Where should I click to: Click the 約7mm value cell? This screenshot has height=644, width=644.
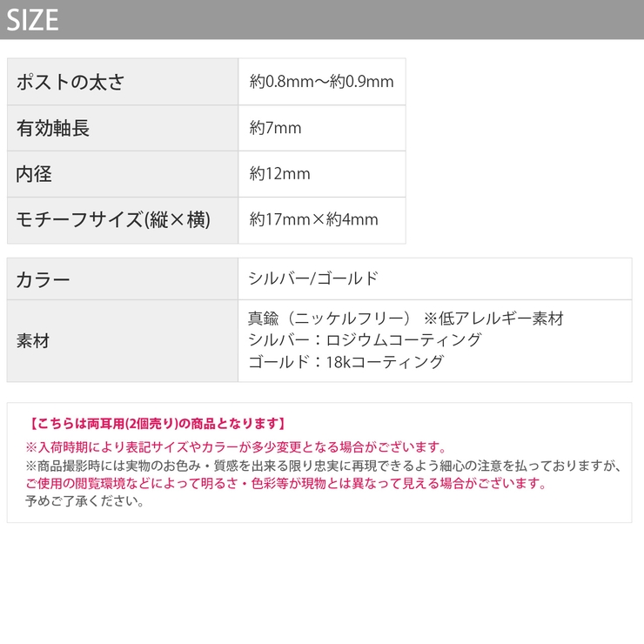(322, 128)
